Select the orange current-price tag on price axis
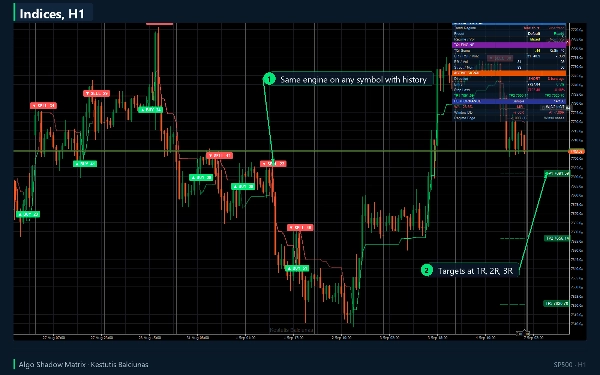This screenshot has width=600, height=375. pos(576,152)
